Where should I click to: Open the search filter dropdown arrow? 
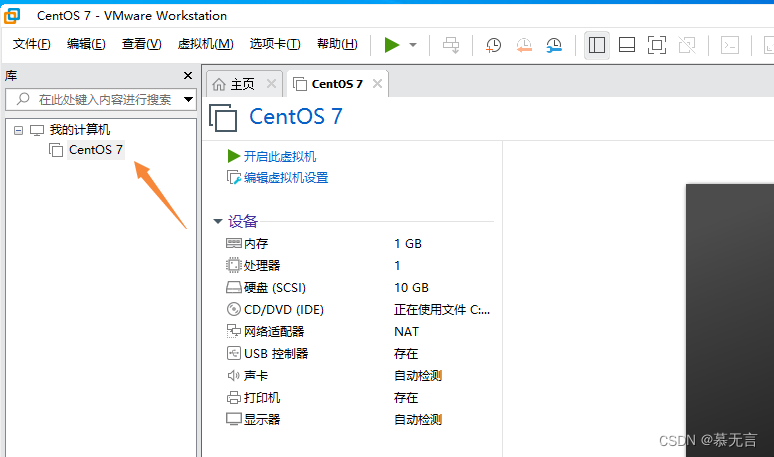(188, 100)
